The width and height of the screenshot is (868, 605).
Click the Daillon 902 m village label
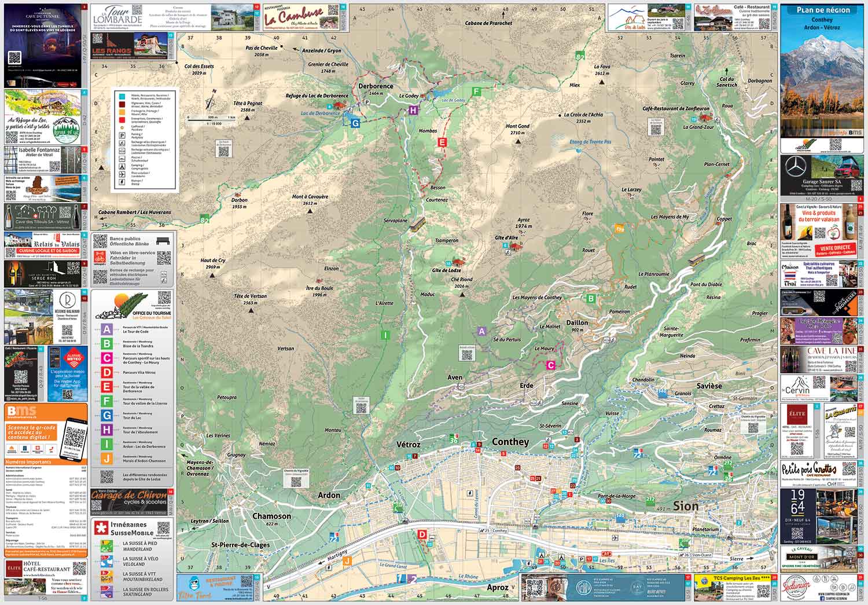click(x=577, y=325)
